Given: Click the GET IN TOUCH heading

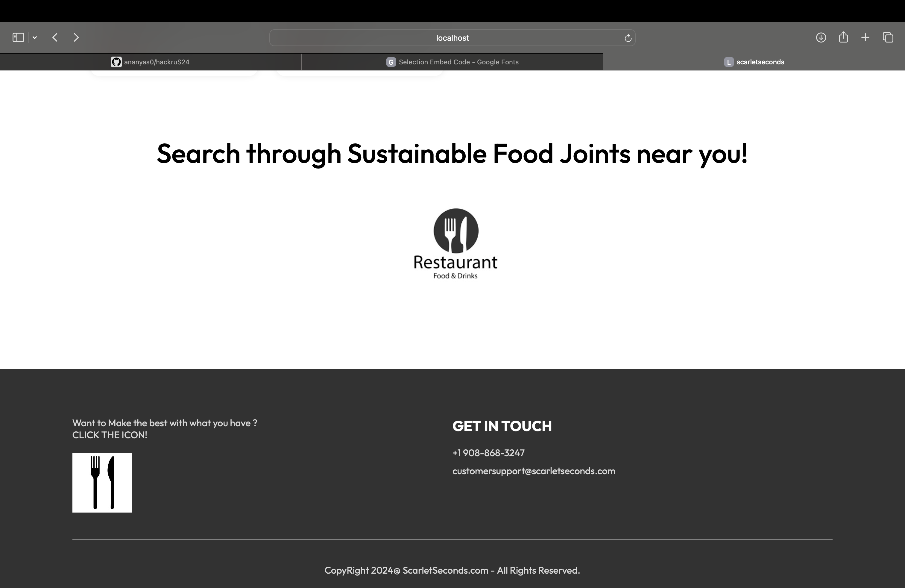Looking at the screenshot, I should (502, 426).
